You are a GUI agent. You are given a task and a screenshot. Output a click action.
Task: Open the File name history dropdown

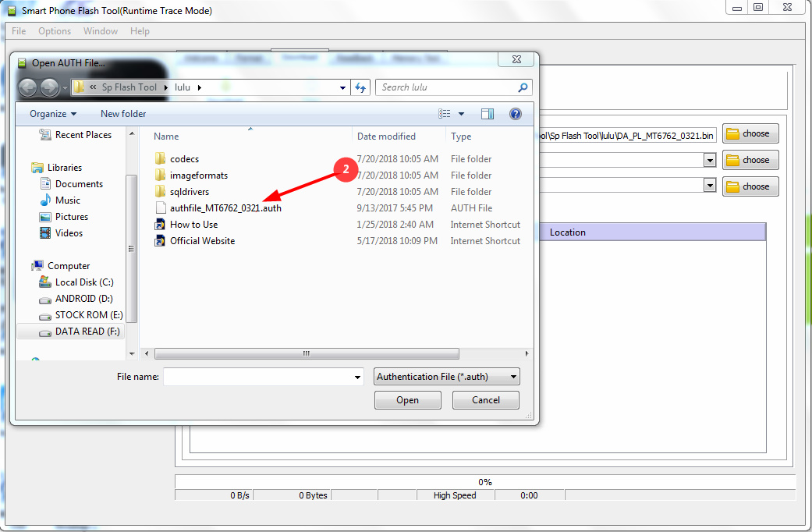pyautogui.click(x=357, y=377)
